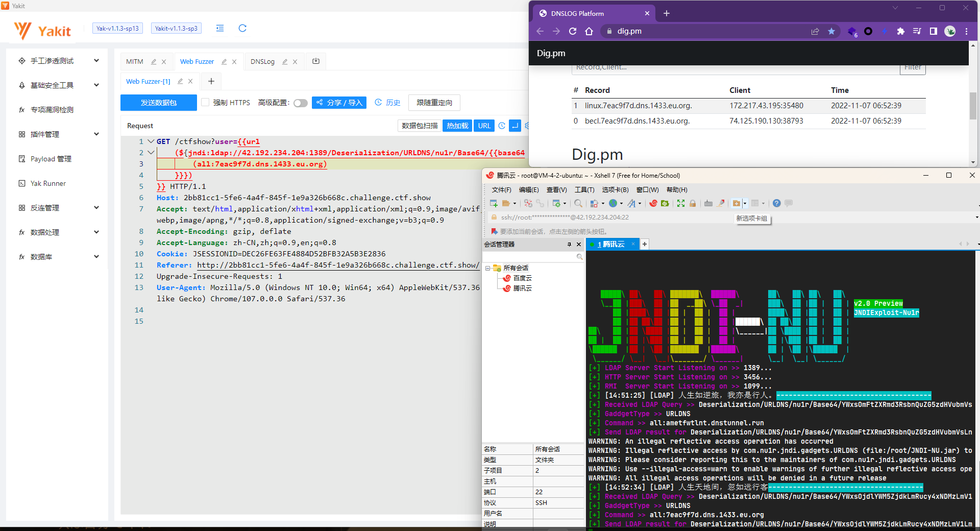Collapse code fold arrow on request line 2

(x=151, y=152)
